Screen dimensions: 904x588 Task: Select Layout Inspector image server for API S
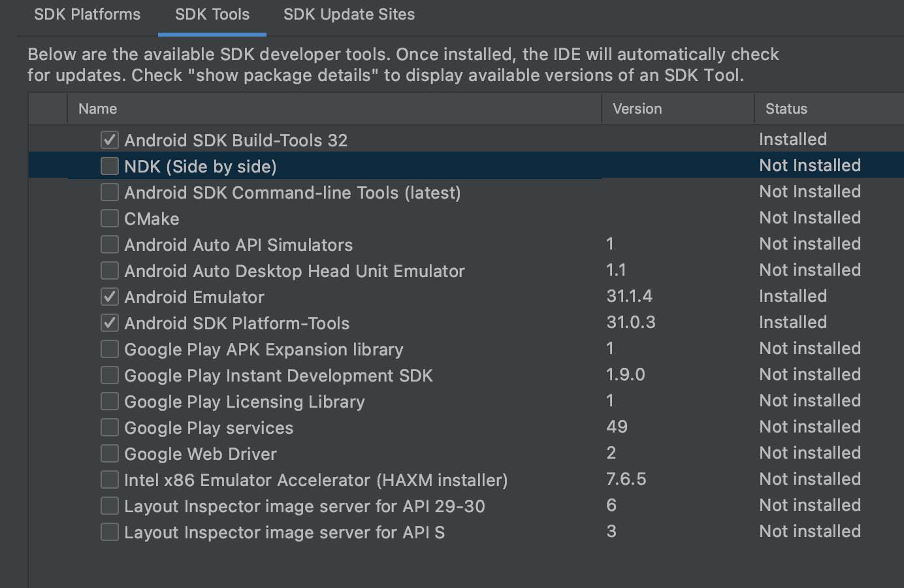click(x=284, y=532)
